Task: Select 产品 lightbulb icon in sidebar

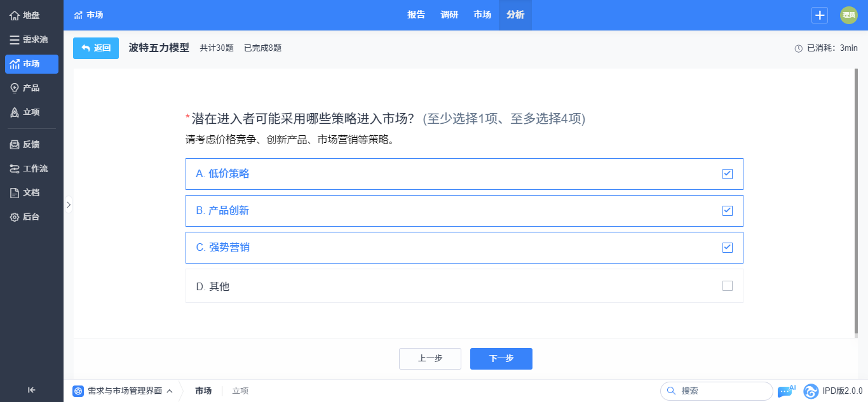Action: click(x=15, y=88)
